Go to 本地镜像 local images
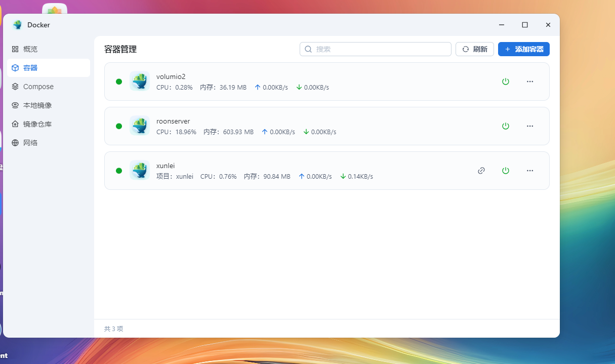This screenshot has width=615, height=364. (49, 105)
